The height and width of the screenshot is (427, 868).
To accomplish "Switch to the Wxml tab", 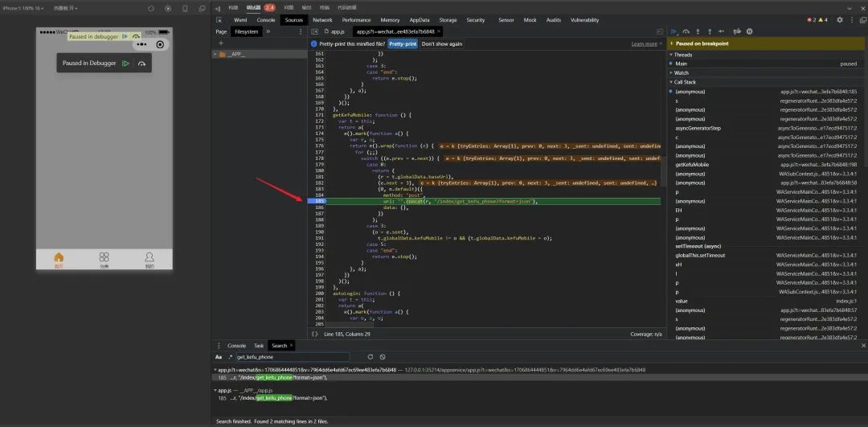I will pyautogui.click(x=240, y=20).
